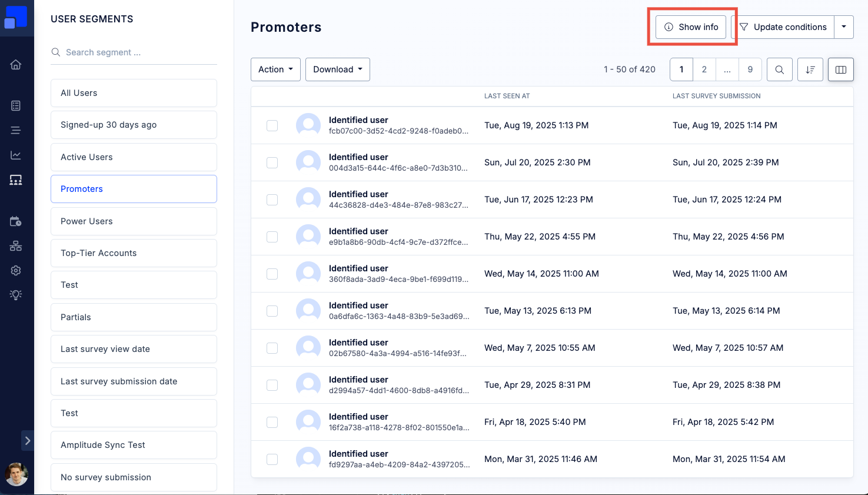This screenshot has width=868, height=495.
Task: Expand the Download dropdown
Action: point(337,69)
